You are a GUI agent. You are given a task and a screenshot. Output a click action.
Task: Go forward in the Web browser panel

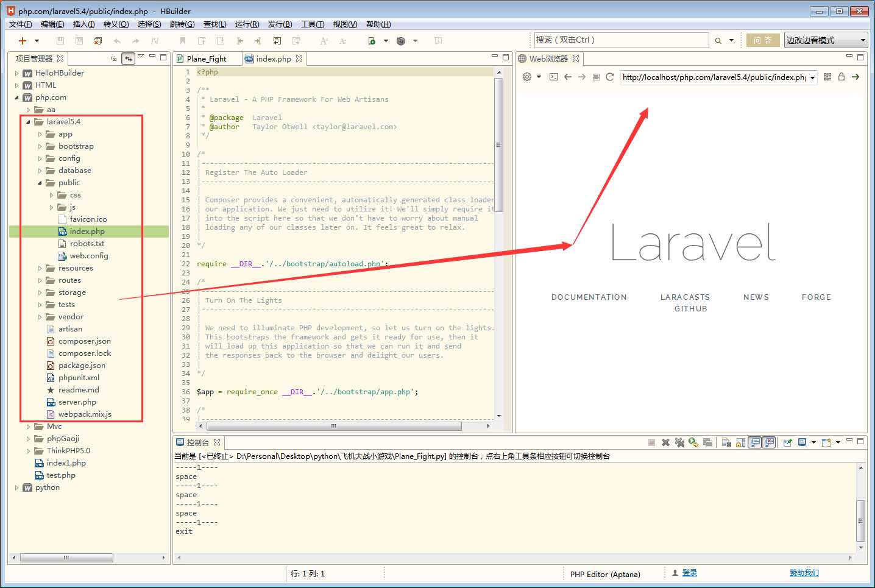(x=582, y=77)
